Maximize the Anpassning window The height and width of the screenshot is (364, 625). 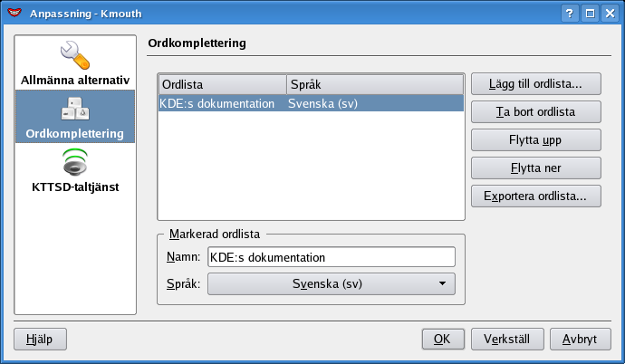tap(590, 14)
